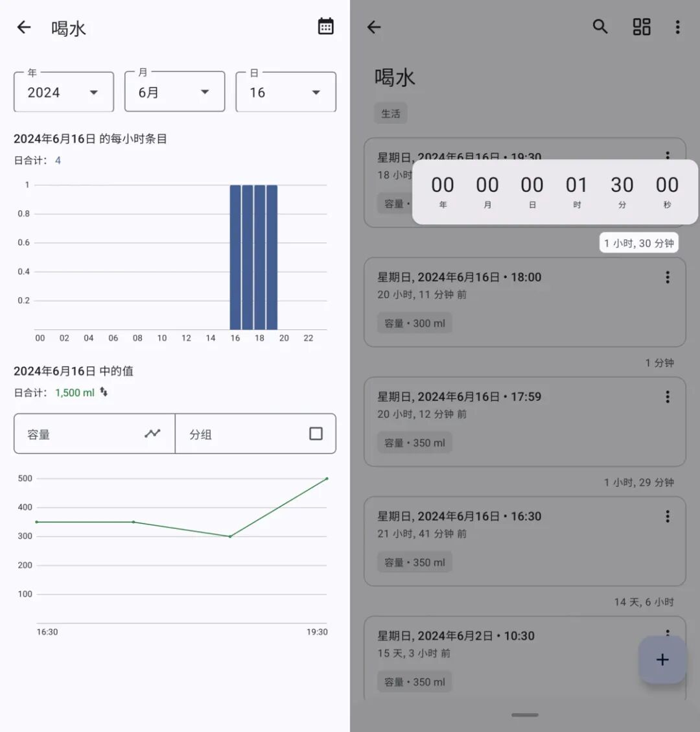Tap swap arrows next to 1,500 ml total
This screenshot has height=732, width=700.
point(104,392)
